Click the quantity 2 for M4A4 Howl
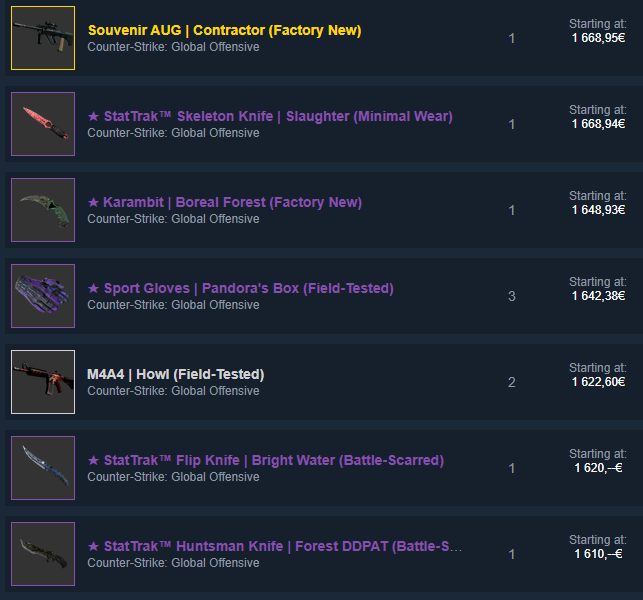Viewport: 643px width, 600px height. (512, 382)
